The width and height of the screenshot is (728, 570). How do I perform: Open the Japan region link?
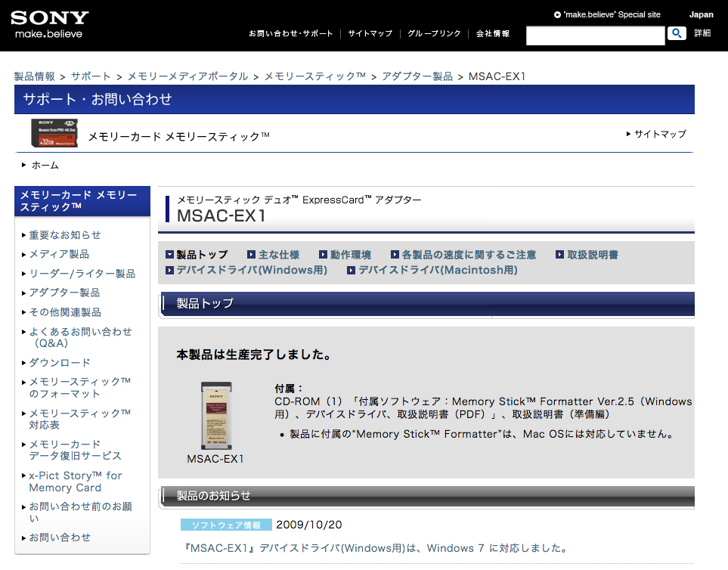(701, 14)
